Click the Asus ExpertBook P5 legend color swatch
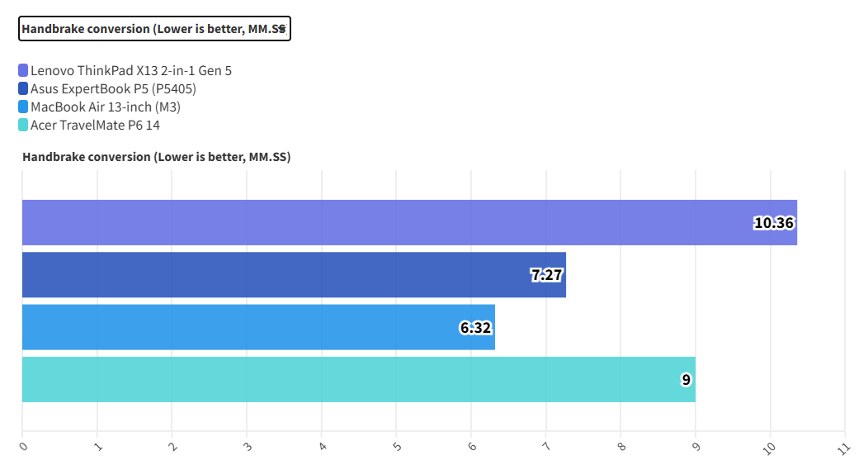Viewport: 868px width, 465px height. point(23,88)
